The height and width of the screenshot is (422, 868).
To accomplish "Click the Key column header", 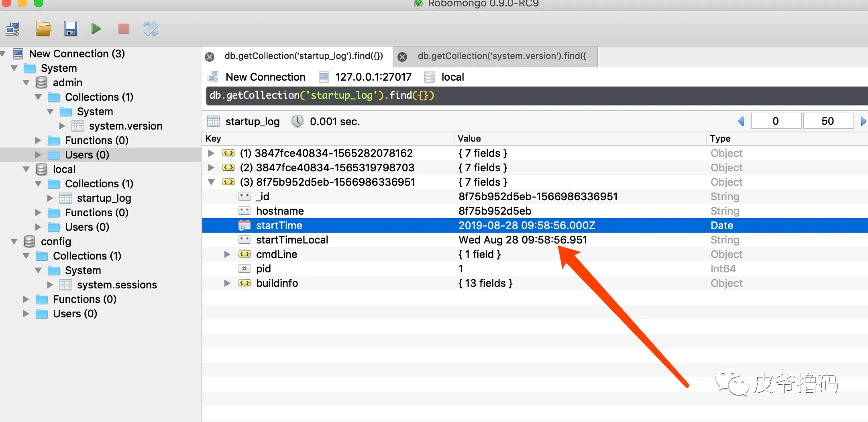I will tap(328, 139).
